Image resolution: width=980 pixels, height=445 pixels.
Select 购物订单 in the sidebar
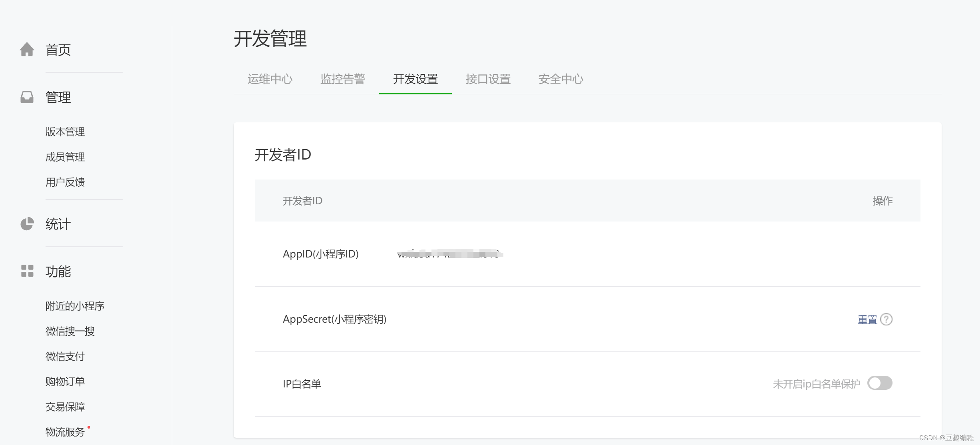(65, 381)
